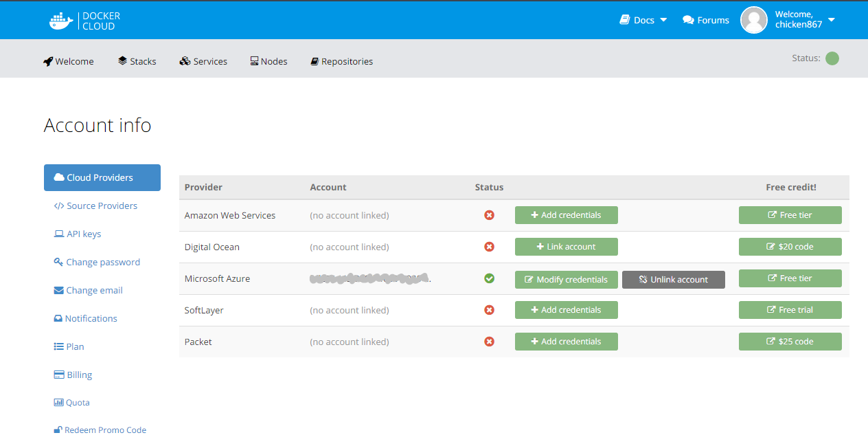Open API keys settings
Viewport: 868px width, 444px height.
[x=78, y=234]
